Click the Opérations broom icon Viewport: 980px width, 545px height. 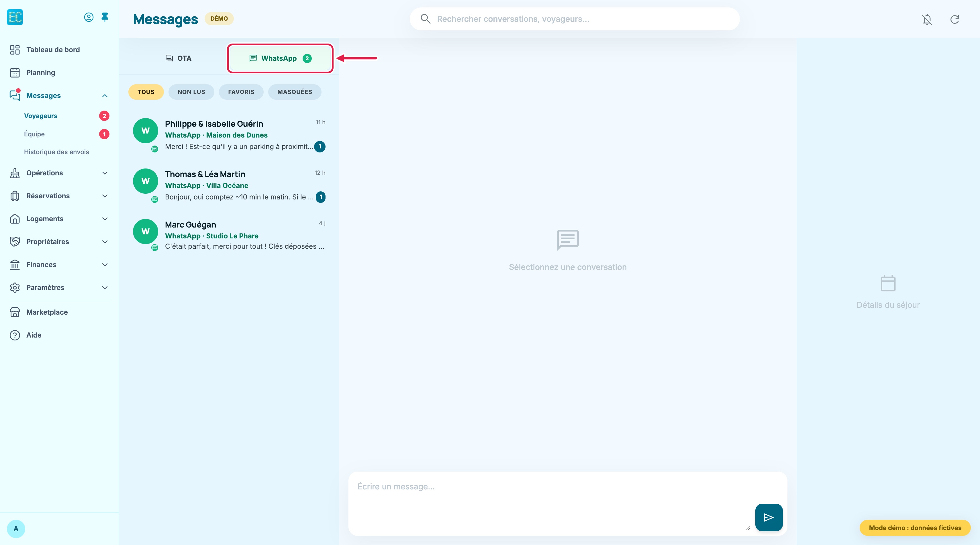click(15, 173)
